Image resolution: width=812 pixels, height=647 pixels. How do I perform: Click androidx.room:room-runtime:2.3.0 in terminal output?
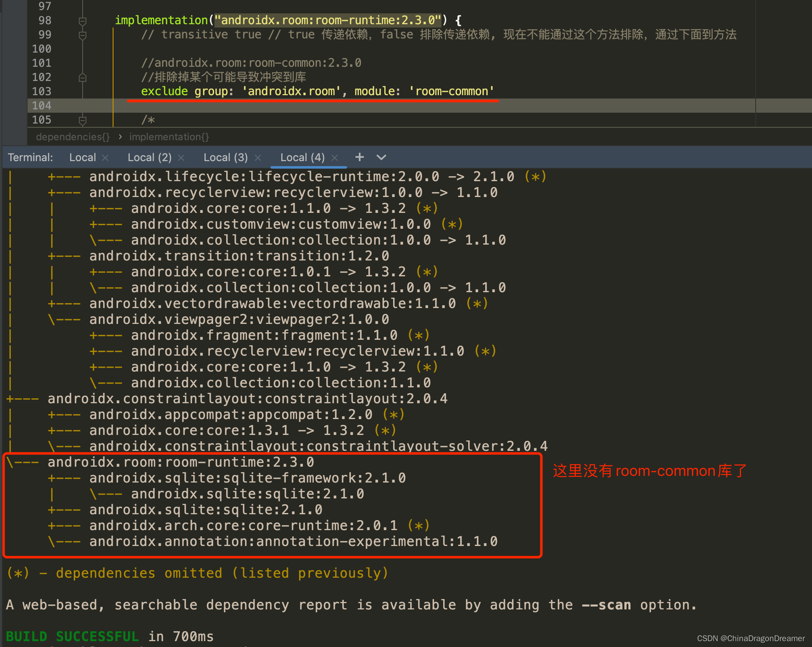(181, 462)
